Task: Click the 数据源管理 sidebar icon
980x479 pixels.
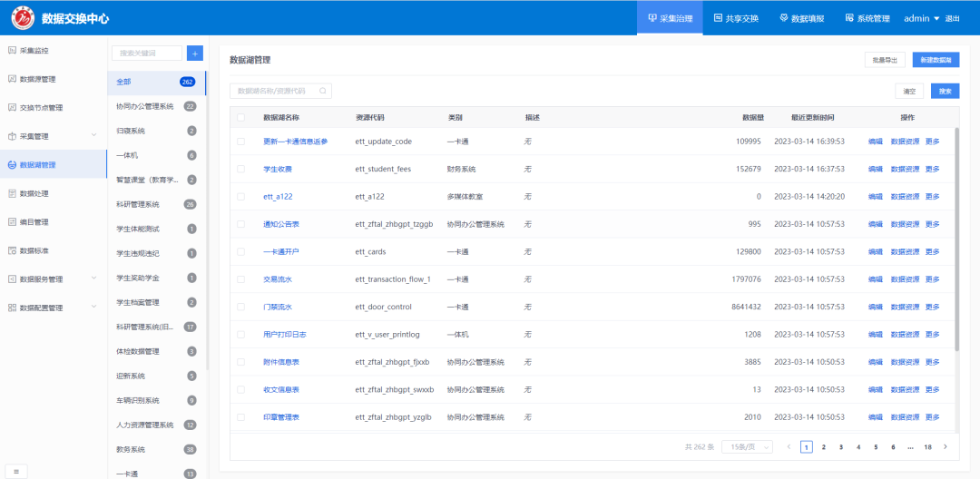Action: (12, 79)
